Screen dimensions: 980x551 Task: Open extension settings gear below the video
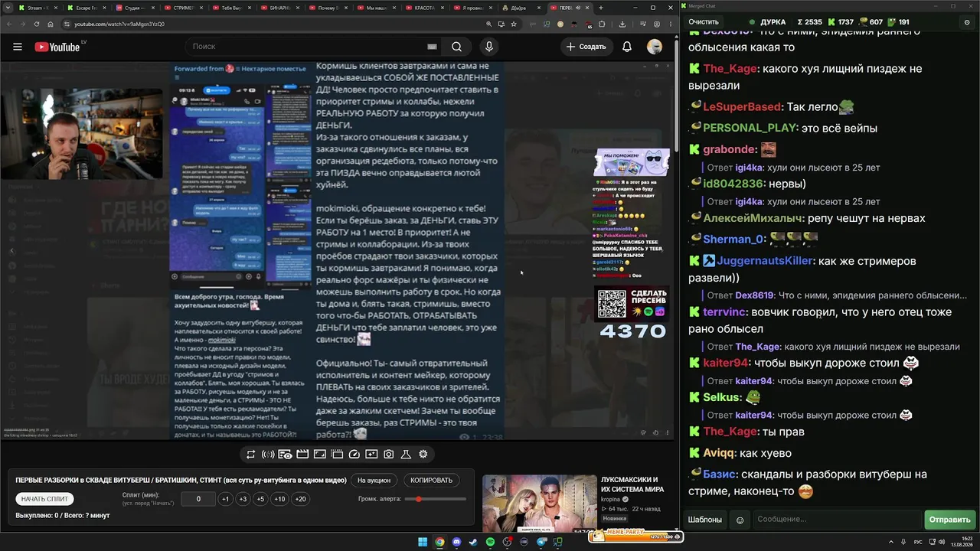coord(423,455)
